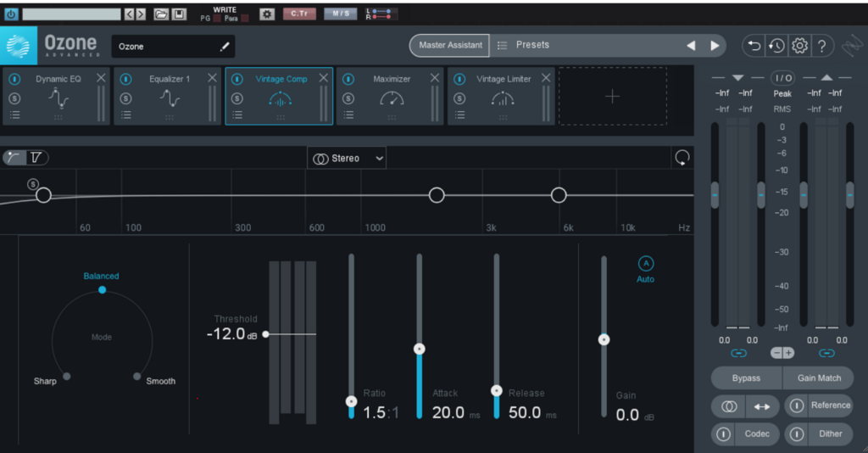Image resolution: width=868 pixels, height=453 pixels.
Task: Solo the Equalizer 1 module
Action: click(x=125, y=98)
